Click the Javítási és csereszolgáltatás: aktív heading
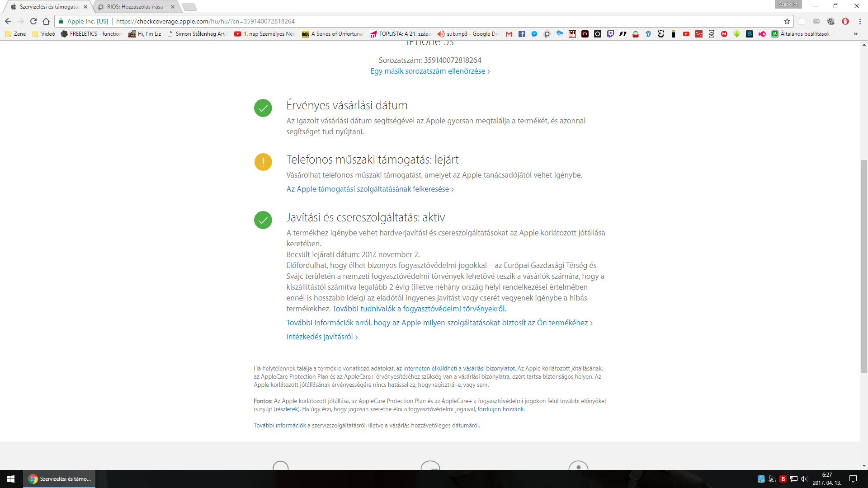The width and height of the screenshot is (868, 488). (366, 217)
